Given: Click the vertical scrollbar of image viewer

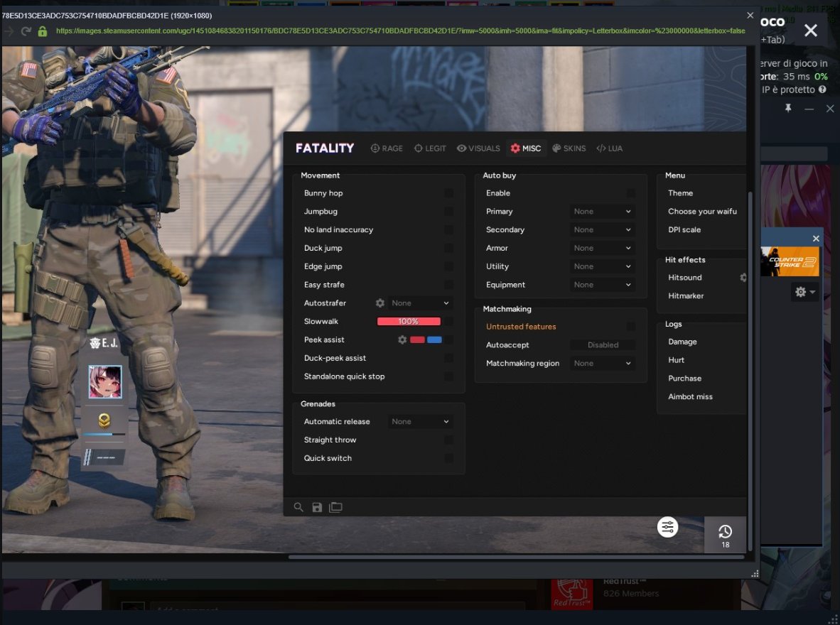Looking at the screenshot, I should point(750,371).
